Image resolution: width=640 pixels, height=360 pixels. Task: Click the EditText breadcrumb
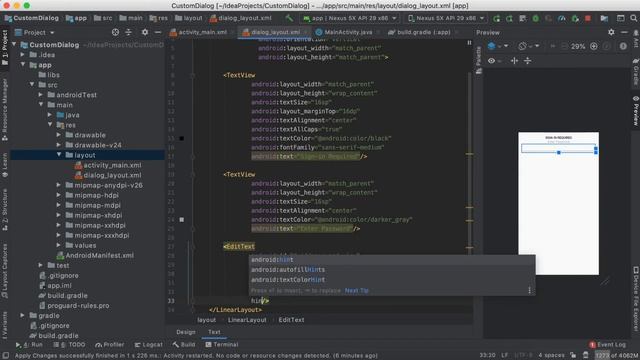291,320
